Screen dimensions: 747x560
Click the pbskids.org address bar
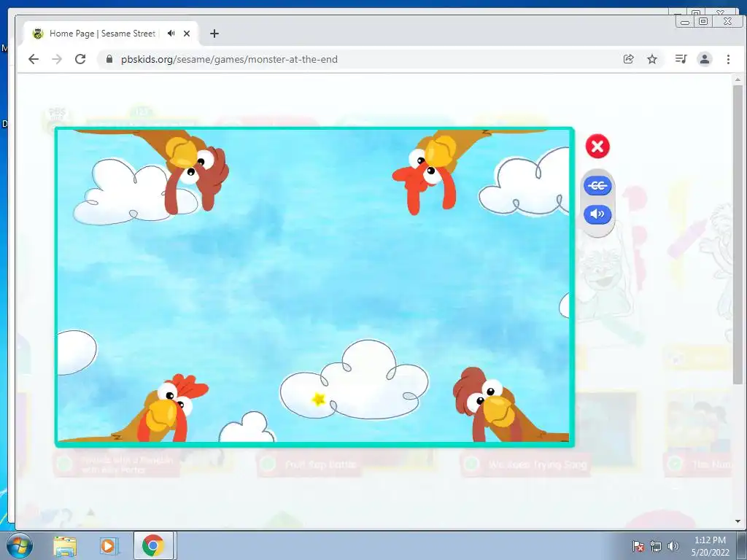tap(357, 59)
